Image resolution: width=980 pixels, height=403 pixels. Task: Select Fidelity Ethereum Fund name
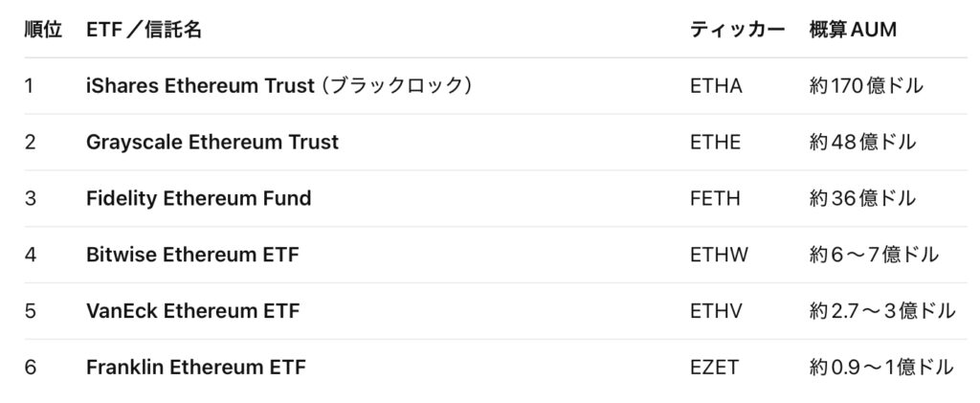pyautogui.click(x=198, y=199)
